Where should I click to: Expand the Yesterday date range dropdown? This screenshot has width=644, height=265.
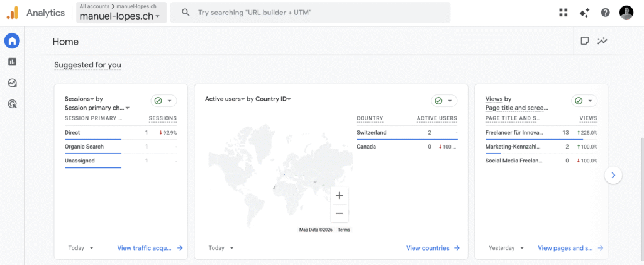click(x=506, y=248)
